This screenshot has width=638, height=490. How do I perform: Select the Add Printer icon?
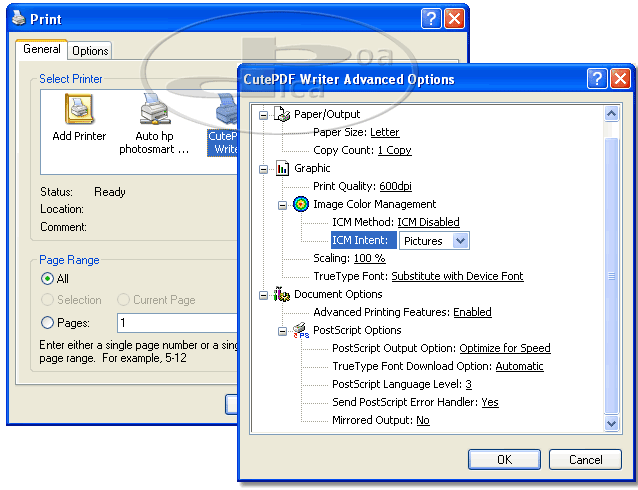[x=79, y=111]
